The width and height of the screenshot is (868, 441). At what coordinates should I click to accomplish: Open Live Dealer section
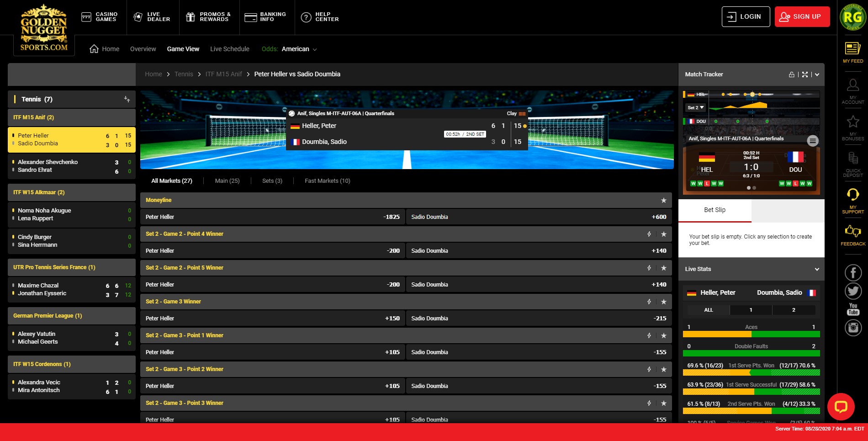click(152, 17)
